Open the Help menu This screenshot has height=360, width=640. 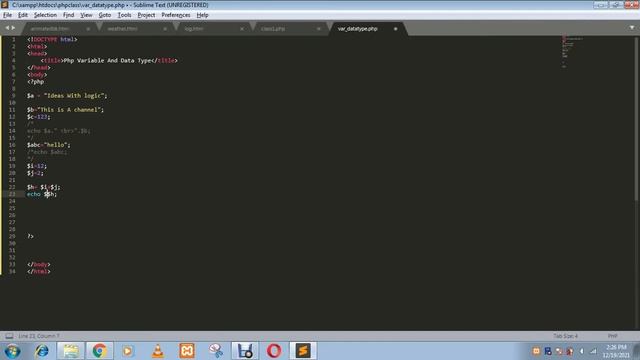(202, 15)
